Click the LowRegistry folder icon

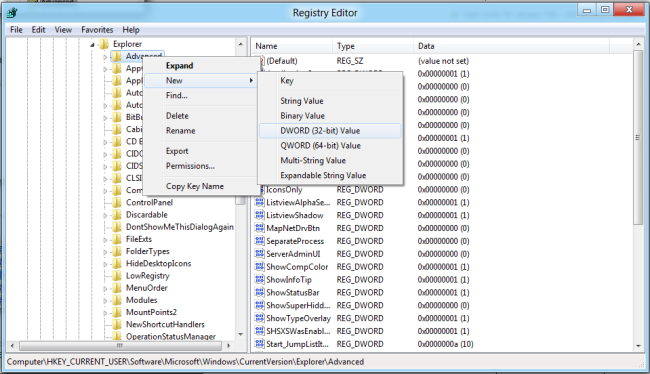click(117, 276)
